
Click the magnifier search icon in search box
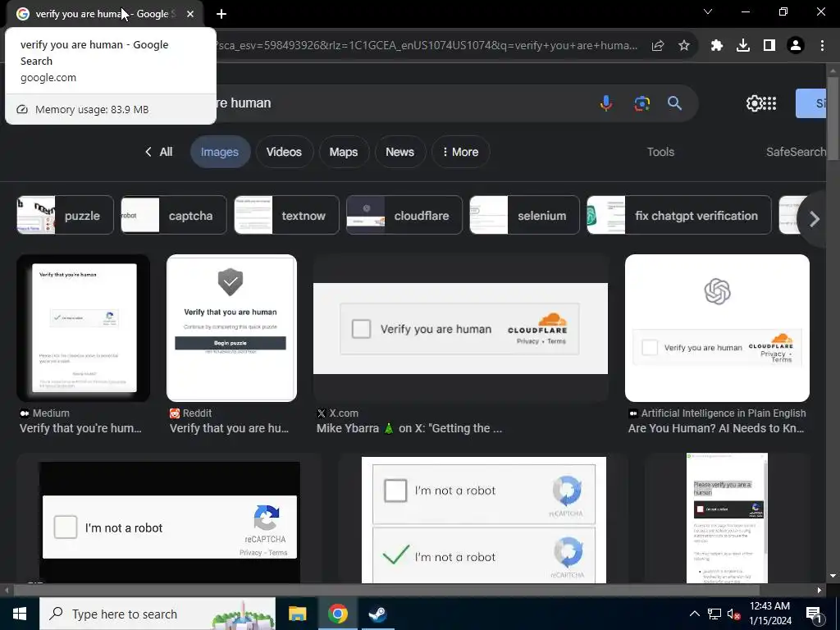674,103
